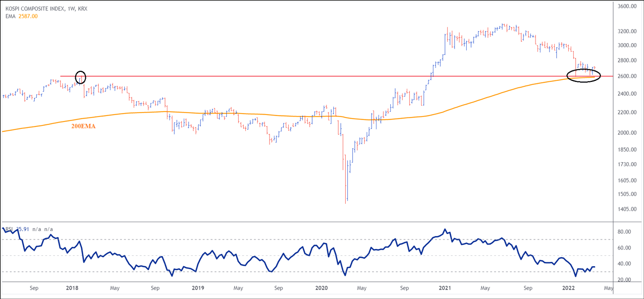Select the 2019 label on time axis

(198, 288)
